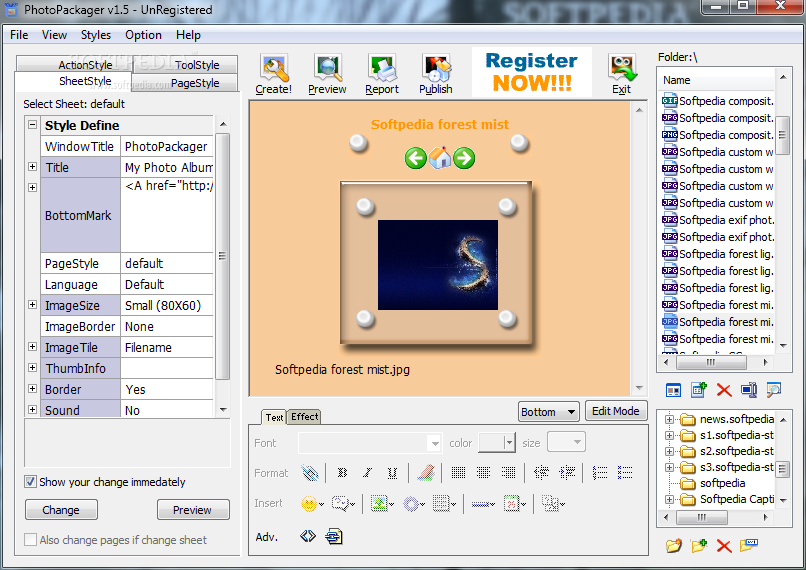Image resolution: width=806 pixels, height=570 pixels.
Task: Click the WindowTitle value PhotoPackager
Action: pos(166,146)
